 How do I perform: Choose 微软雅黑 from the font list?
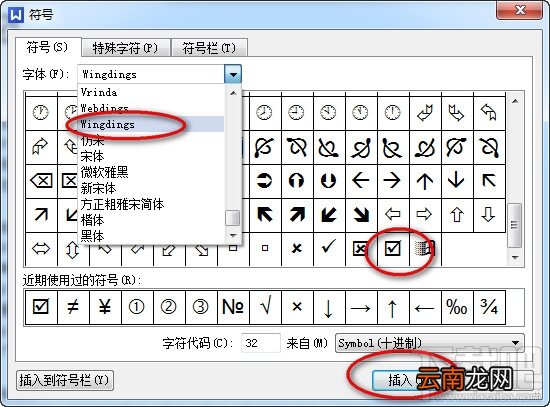tap(151, 172)
